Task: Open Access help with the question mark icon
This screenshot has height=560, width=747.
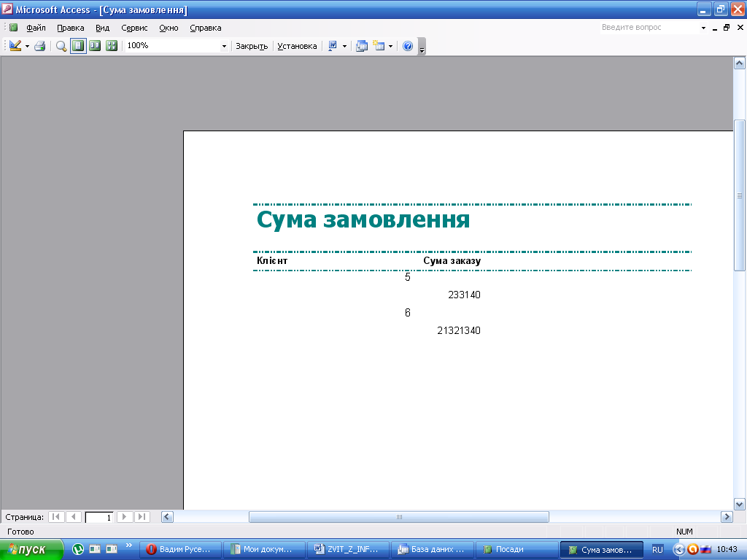Action: click(x=408, y=46)
